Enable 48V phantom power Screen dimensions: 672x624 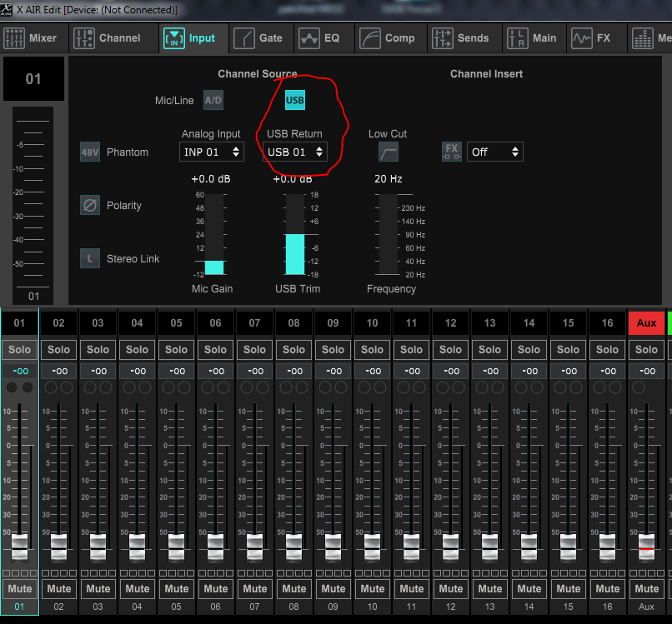point(90,152)
